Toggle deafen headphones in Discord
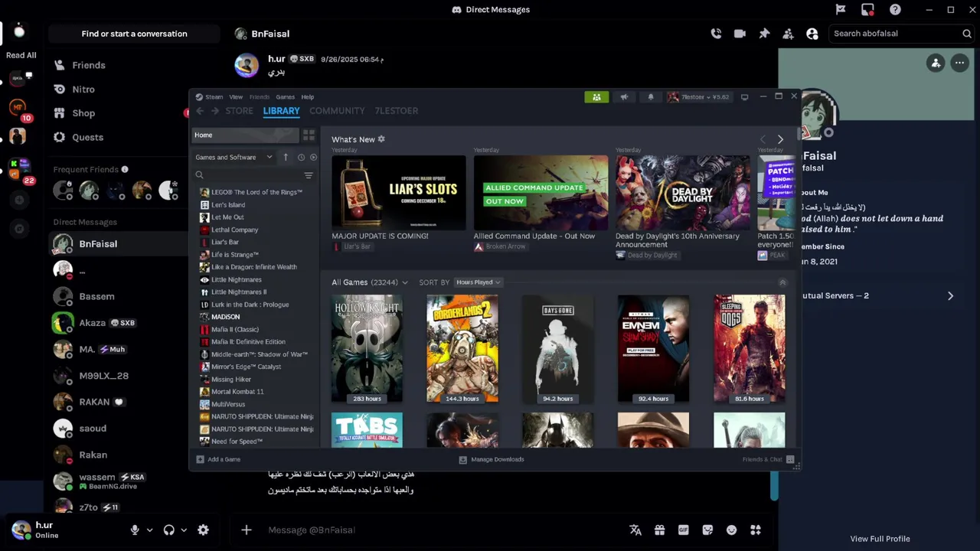Viewport: 980px width, 551px height. pos(168,530)
